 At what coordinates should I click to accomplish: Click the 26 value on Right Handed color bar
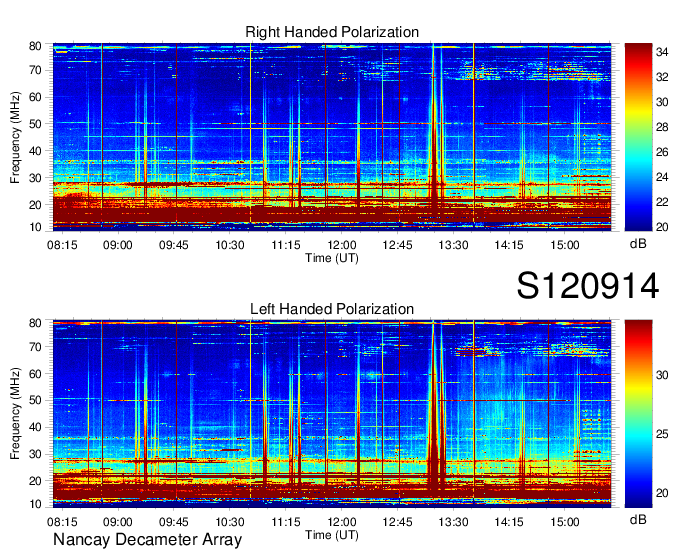click(x=662, y=152)
